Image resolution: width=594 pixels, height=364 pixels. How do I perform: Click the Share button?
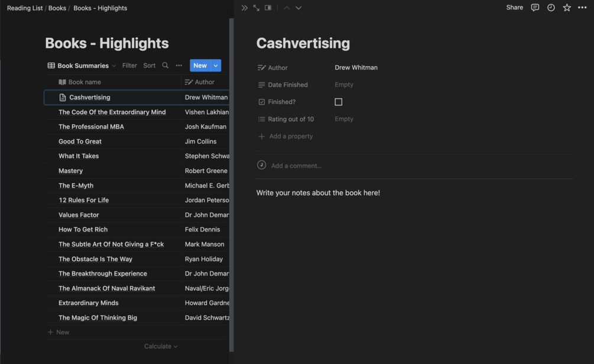pos(514,8)
